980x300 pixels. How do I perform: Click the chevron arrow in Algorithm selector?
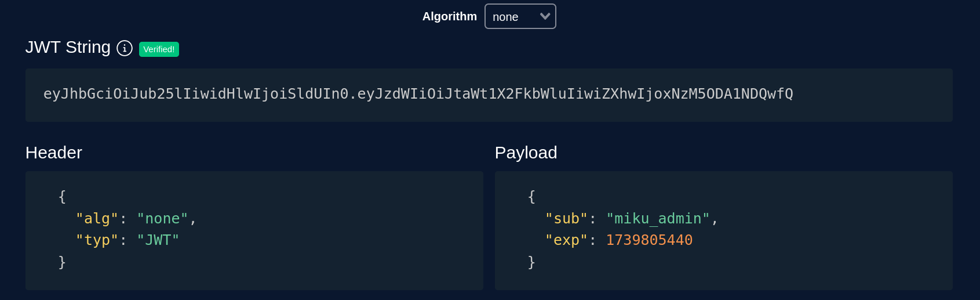coord(545,16)
